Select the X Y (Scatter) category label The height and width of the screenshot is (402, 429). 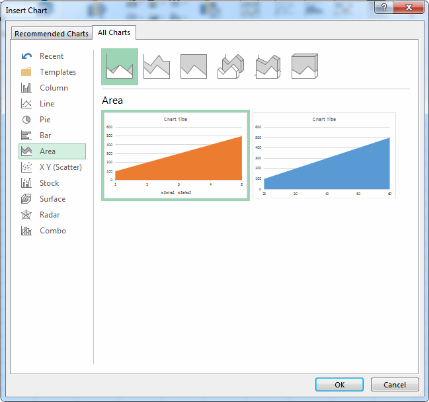click(61, 167)
